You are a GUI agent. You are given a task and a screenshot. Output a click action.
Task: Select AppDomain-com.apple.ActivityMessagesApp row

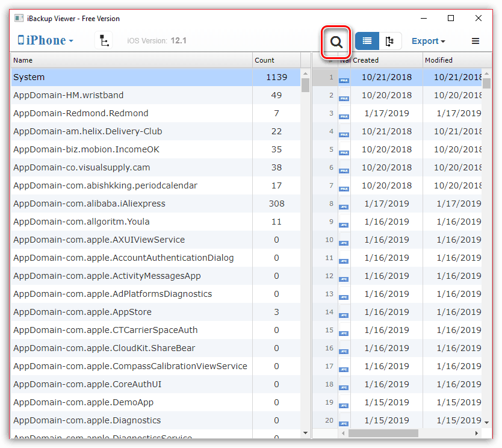point(156,276)
